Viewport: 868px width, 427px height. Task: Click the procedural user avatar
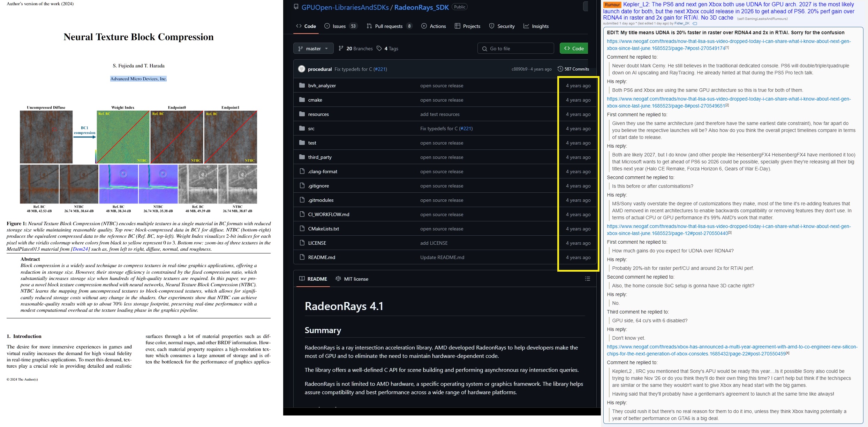(x=302, y=69)
